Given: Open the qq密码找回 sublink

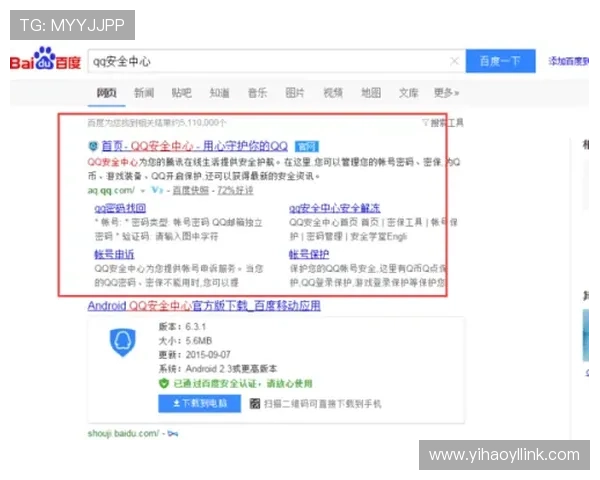Looking at the screenshot, I should click(x=120, y=208).
